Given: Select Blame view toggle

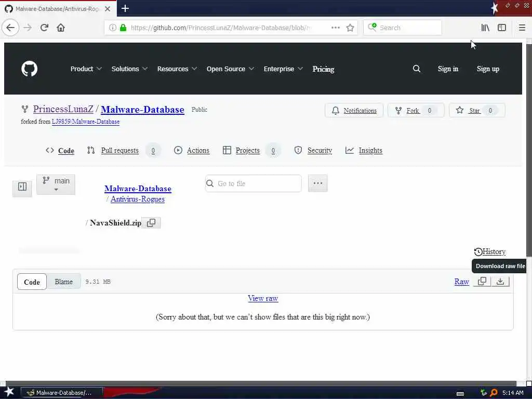Looking at the screenshot, I should [x=64, y=282].
